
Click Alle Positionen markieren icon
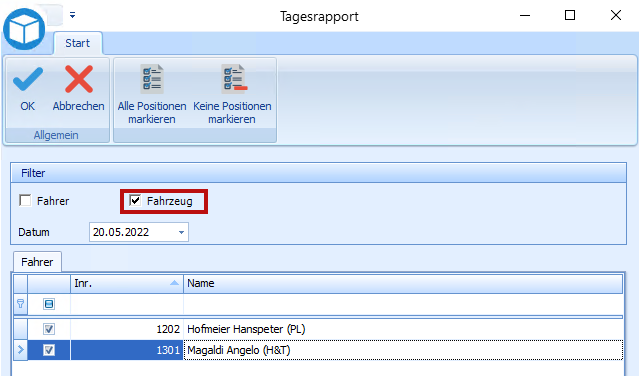[152, 79]
